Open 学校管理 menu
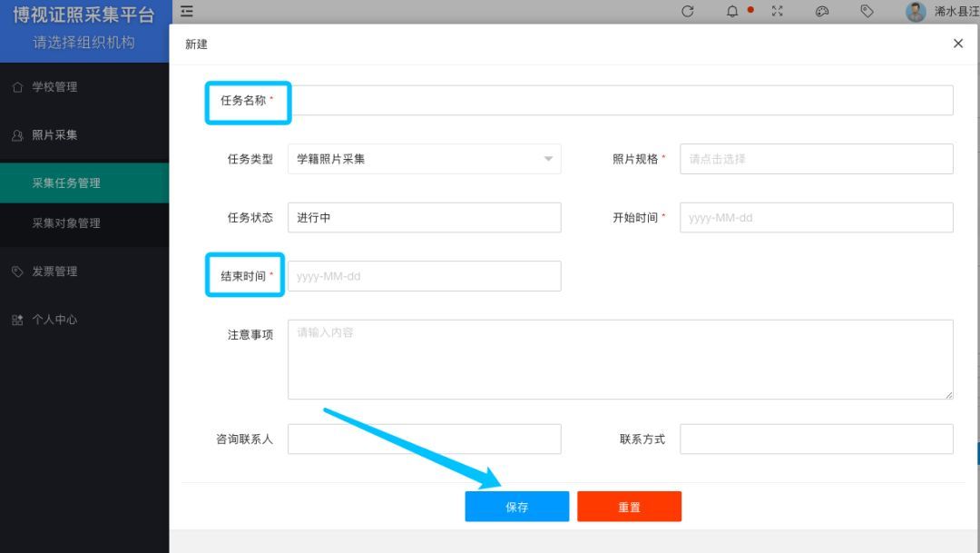The image size is (980, 553). (84, 87)
